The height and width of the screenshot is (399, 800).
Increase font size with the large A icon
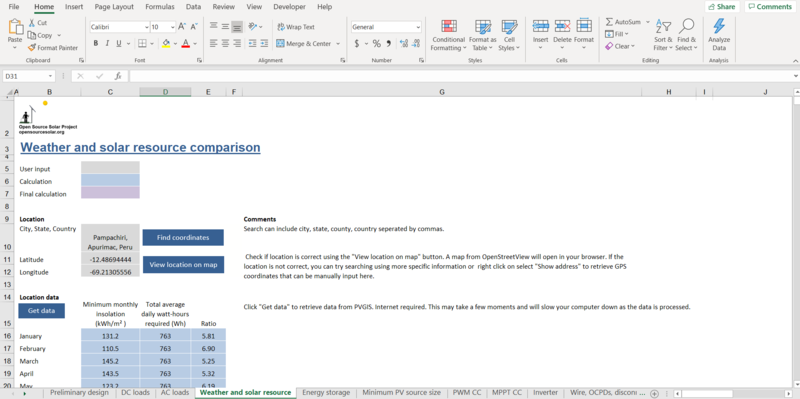point(182,27)
